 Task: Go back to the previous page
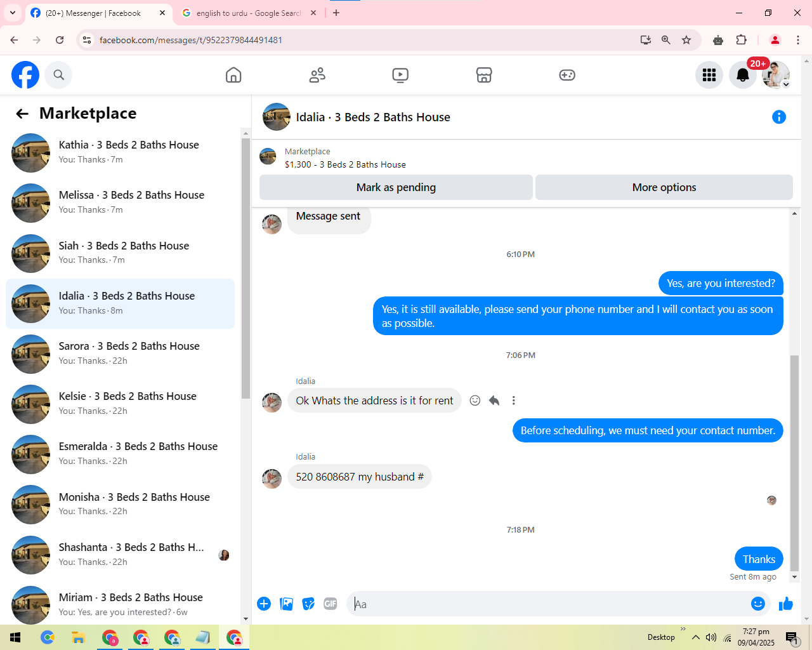pyautogui.click(x=14, y=40)
